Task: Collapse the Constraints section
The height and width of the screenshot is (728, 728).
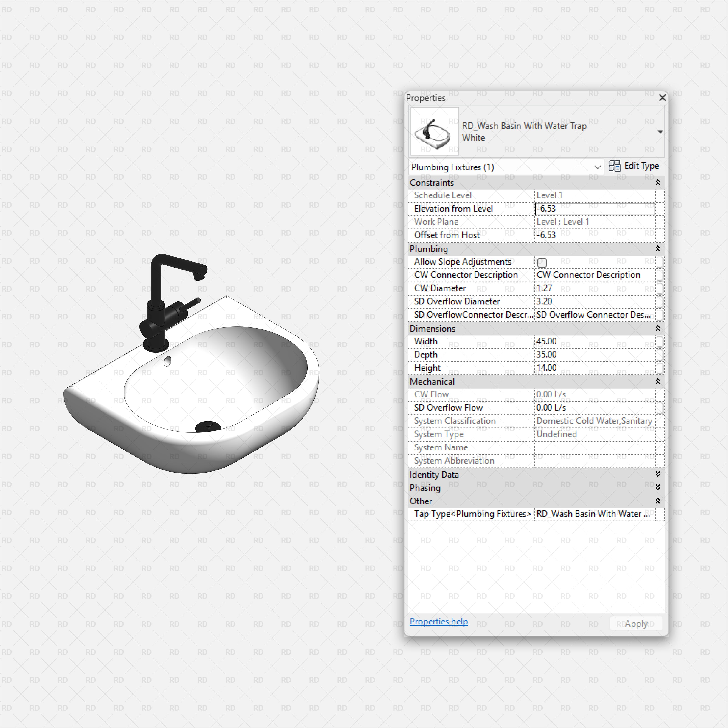Action: click(x=657, y=183)
